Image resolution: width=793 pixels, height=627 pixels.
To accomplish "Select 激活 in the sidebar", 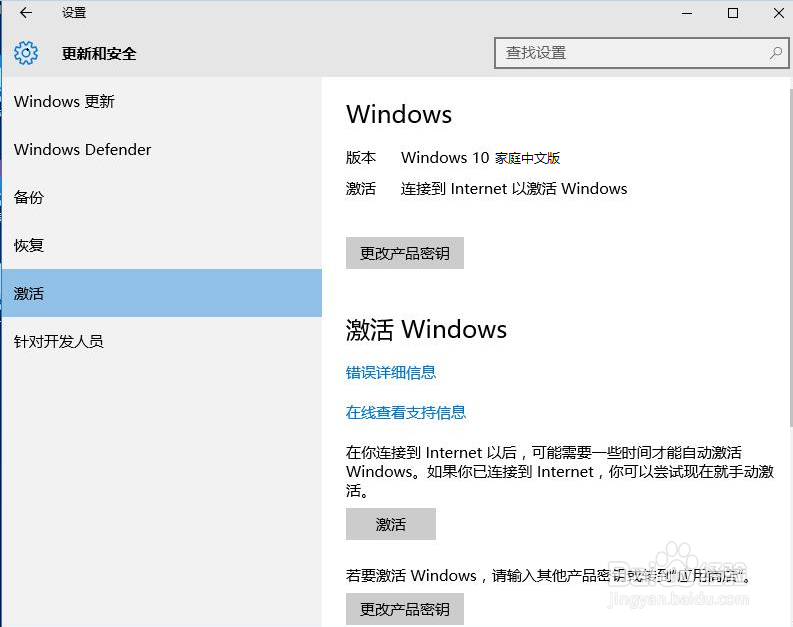I will click(162, 293).
